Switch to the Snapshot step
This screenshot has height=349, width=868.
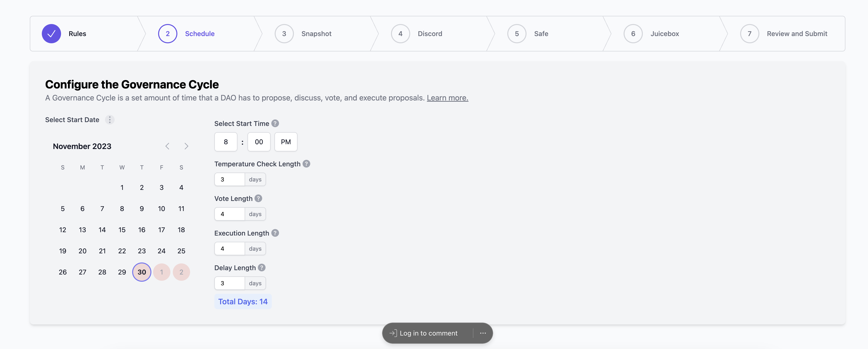[316, 33]
